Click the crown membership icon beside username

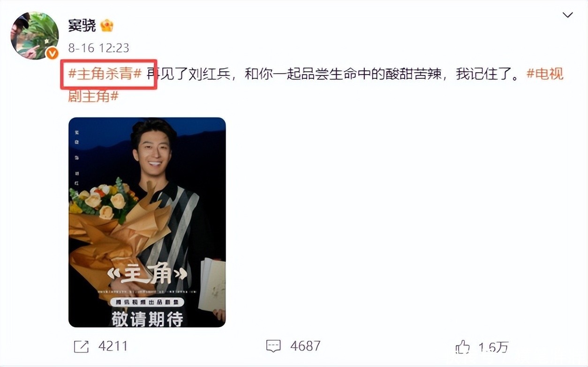coord(107,25)
